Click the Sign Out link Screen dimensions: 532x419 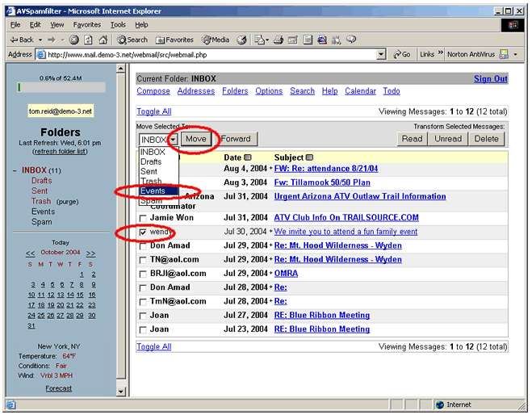(x=490, y=79)
